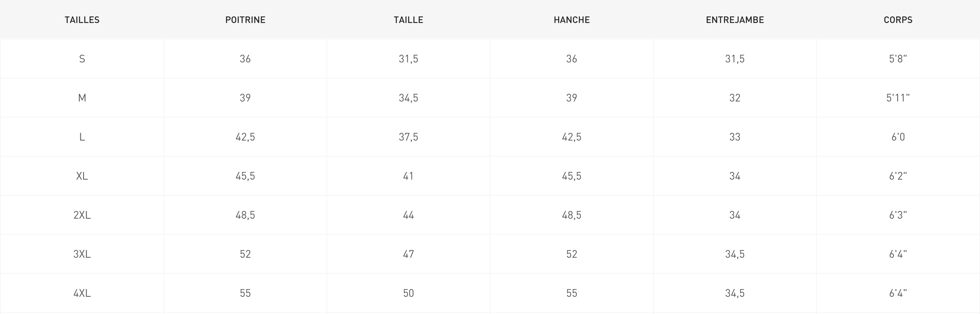This screenshot has height=314, width=980.
Task: Click the TAILLE column header
Action: coord(408,20)
